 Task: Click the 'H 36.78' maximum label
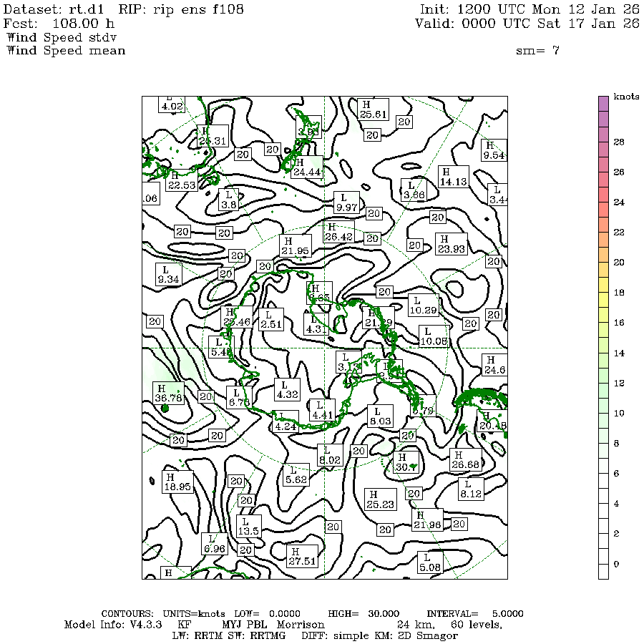click(168, 393)
